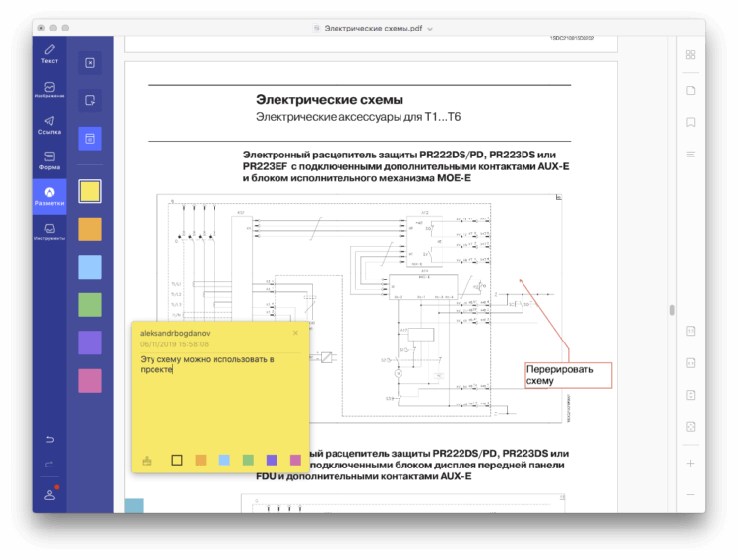This screenshot has width=738, height=560.
Task: Click the actual size 1:1 icon
Action: pos(691,331)
